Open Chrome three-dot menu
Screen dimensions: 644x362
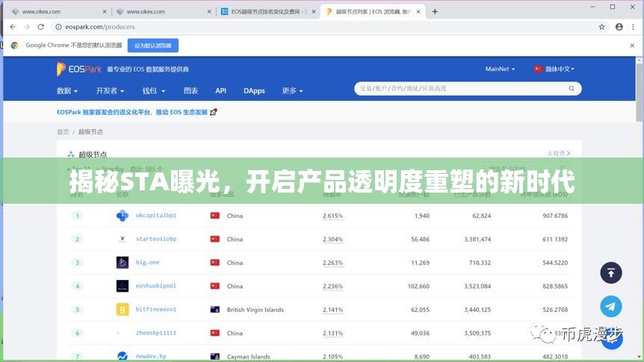pyautogui.click(x=633, y=27)
